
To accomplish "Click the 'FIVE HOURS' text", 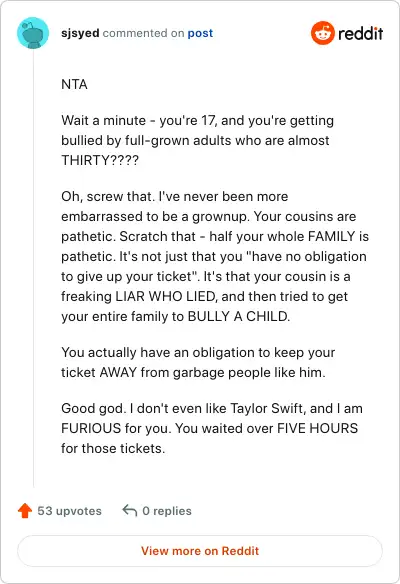I will [x=318, y=428].
